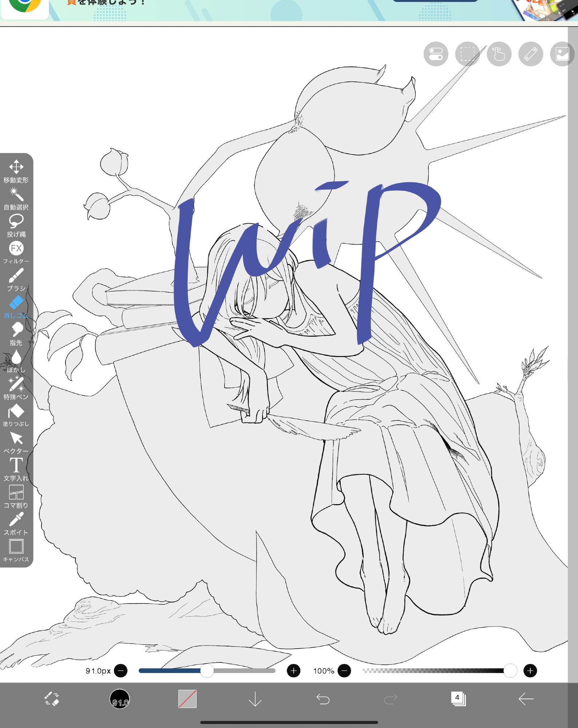Increase brush thickness with plus button
This screenshot has height=728, width=578.
293,670
